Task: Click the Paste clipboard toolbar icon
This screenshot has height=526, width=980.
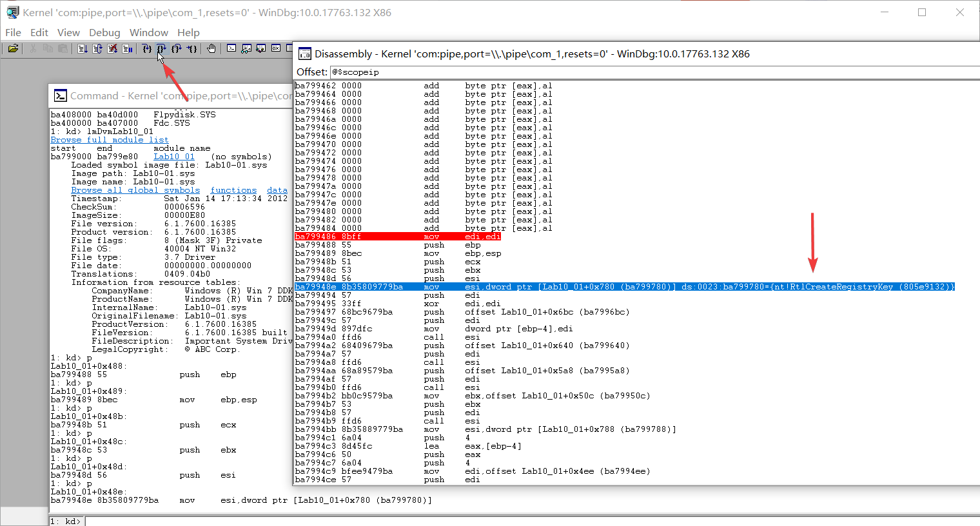Action: pyautogui.click(x=63, y=48)
